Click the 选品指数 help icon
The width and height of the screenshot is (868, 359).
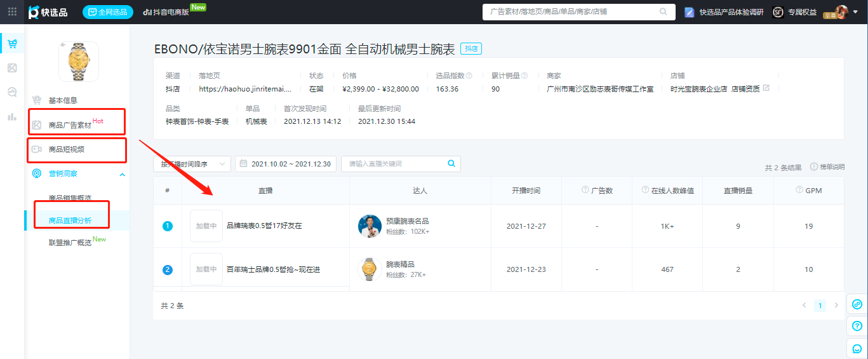point(469,75)
